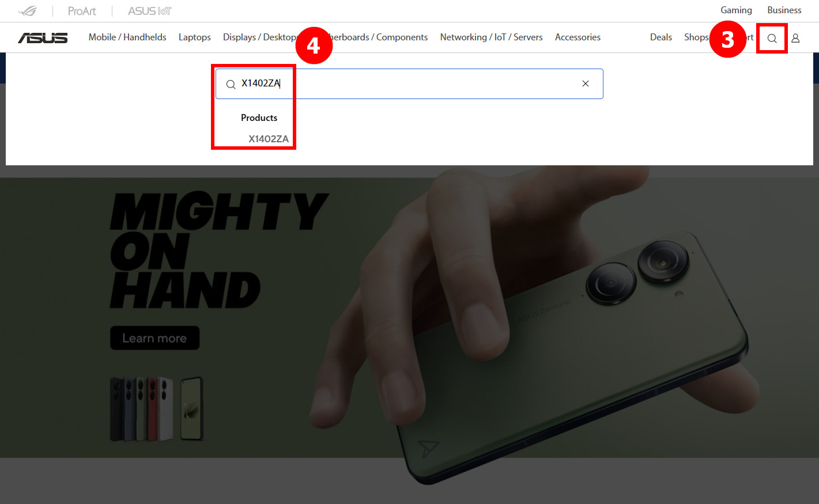The width and height of the screenshot is (819, 504).
Task: Click the Learn more button
Action: click(x=155, y=338)
